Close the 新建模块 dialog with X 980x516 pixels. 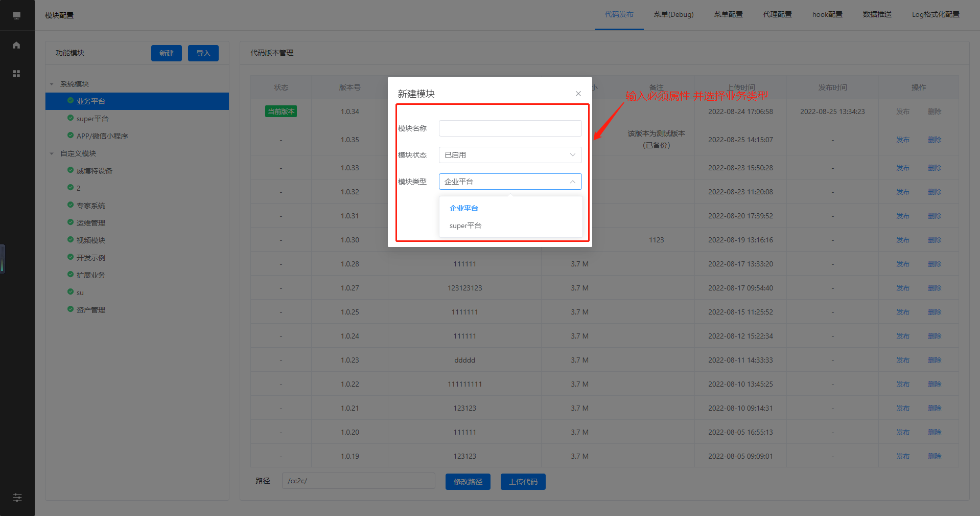pyautogui.click(x=578, y=94)
